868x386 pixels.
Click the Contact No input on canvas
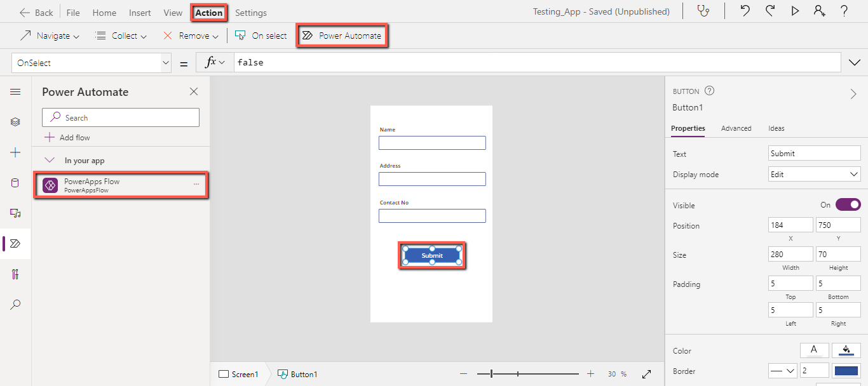coord(432,216)
